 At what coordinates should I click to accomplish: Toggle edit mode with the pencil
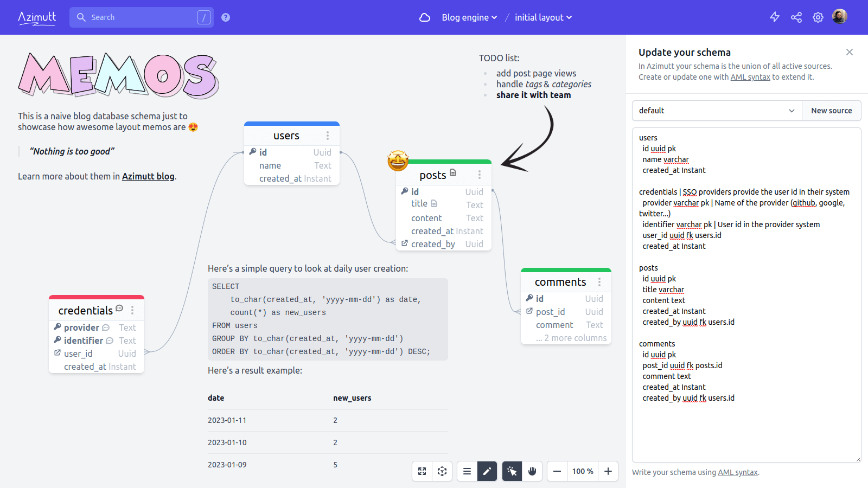point(487,471)
